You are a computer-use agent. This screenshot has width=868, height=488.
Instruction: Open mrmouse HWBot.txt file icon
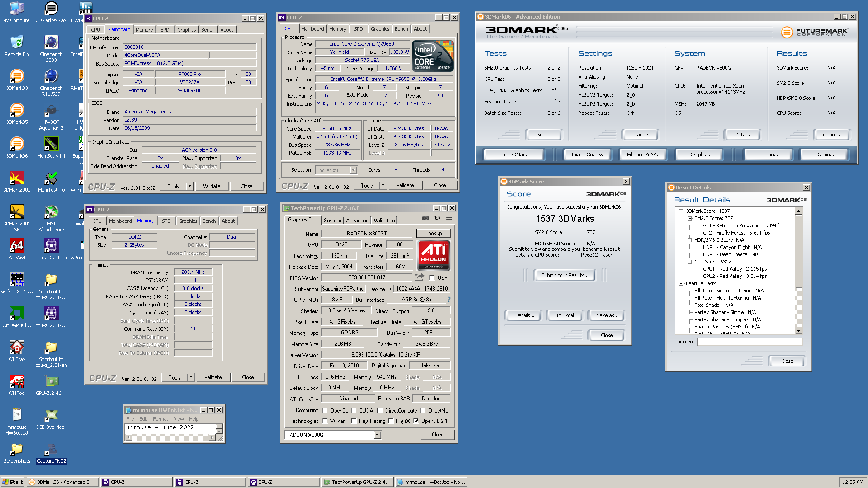tap(17, 422)
